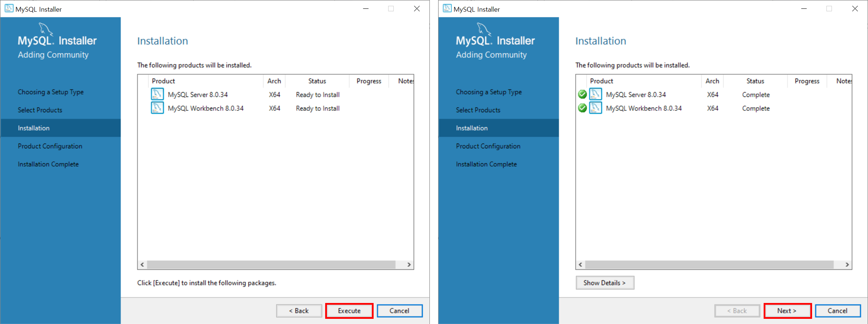868x324 pixels.
Task: Select 'MySQL Workbench 8.0.34' text in right window
Action: click(644, 109)
